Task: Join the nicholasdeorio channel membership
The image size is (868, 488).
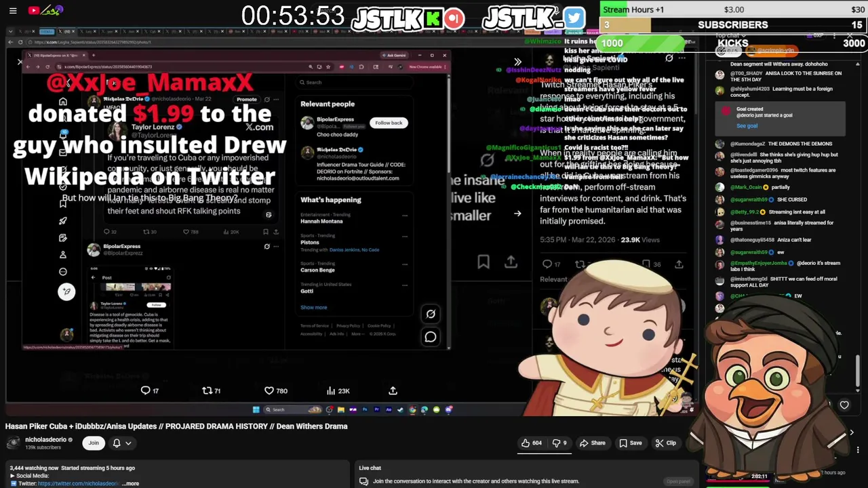Action: (x=94, y=443)
